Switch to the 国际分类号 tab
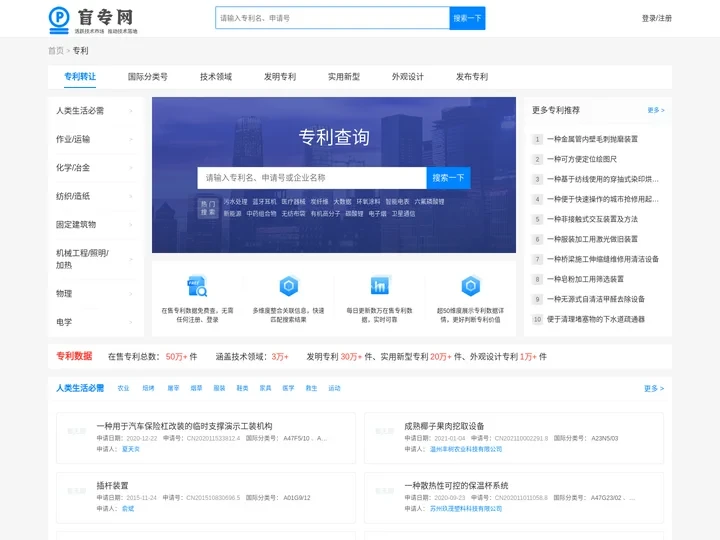 point(147,77)
